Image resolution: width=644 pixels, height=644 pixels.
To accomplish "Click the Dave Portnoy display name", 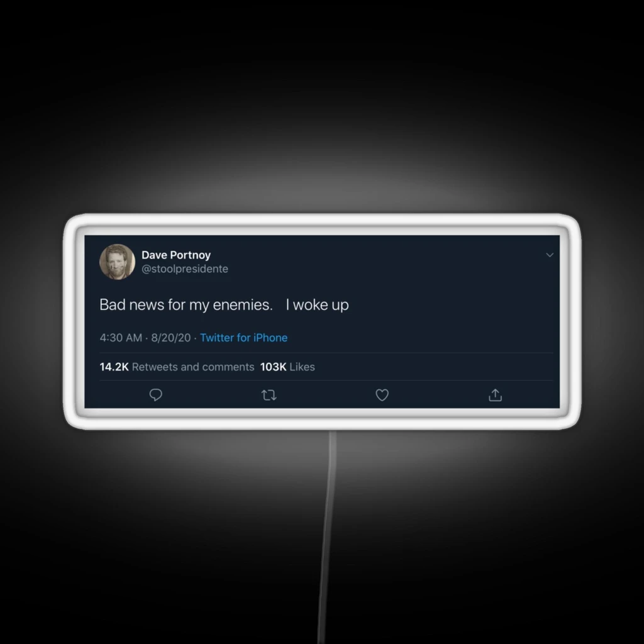I will 176,255.
